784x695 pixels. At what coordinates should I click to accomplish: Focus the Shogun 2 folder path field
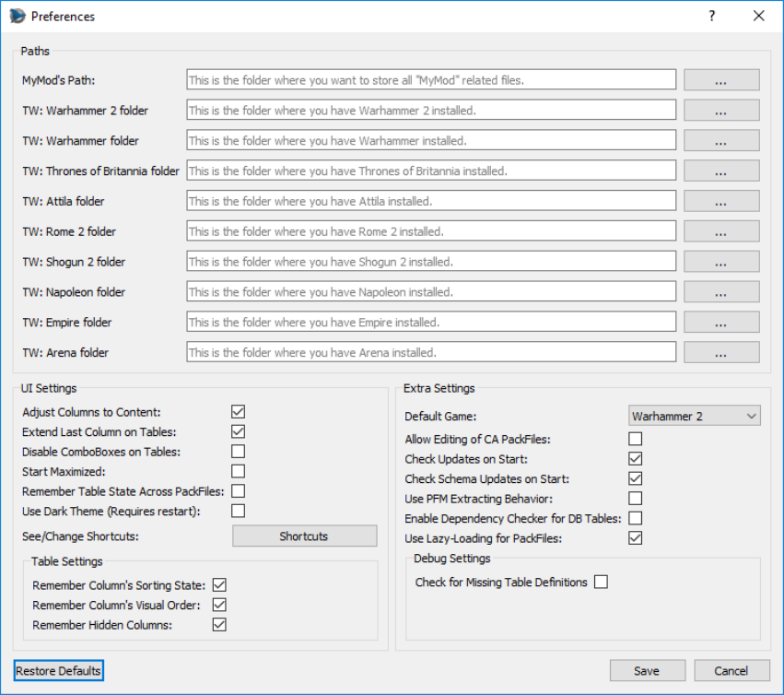[431, 262]
